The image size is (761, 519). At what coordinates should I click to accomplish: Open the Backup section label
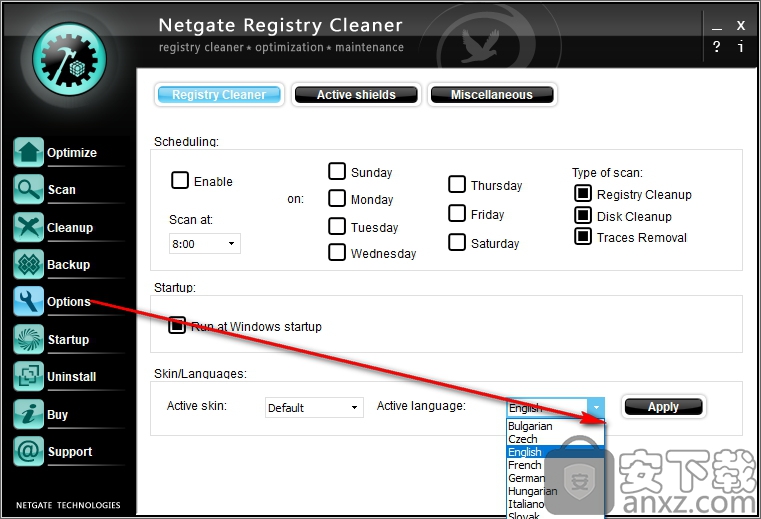tap(68, 265)
